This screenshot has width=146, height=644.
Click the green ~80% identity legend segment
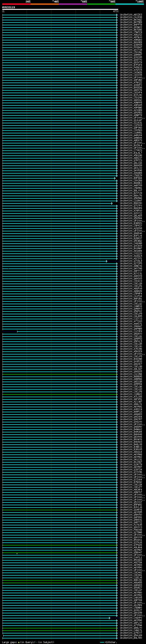click(101, 4)
